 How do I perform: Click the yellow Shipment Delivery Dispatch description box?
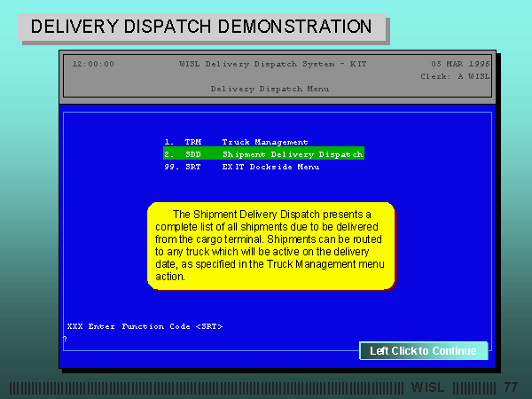coord(270,246)
